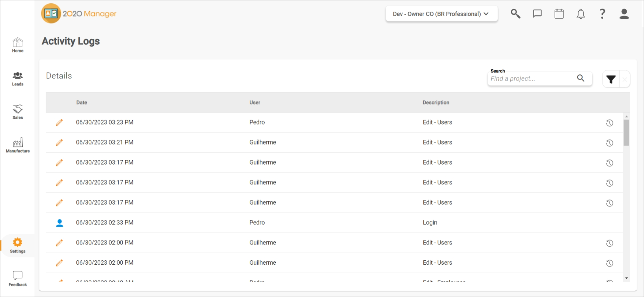Open Manufacture section in sidebar
Viewport: 644px width, 297px height.
(18, 145)
